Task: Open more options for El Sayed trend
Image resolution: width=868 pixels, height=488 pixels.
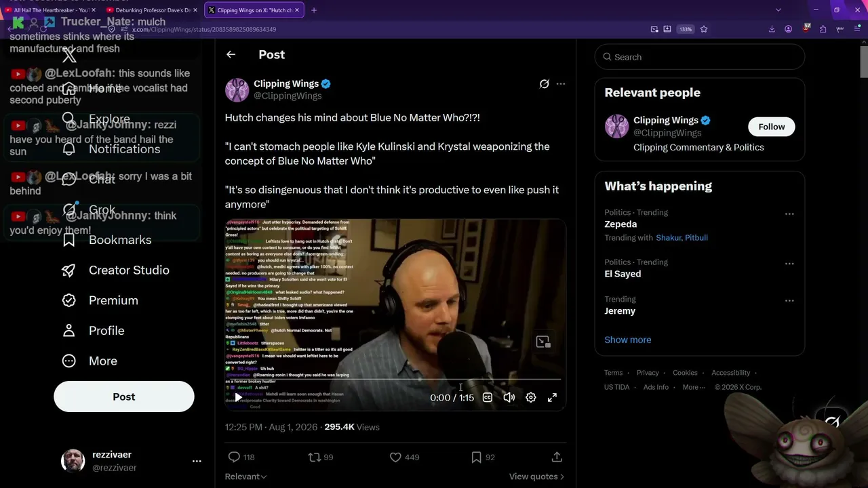Action: point(789,264)
